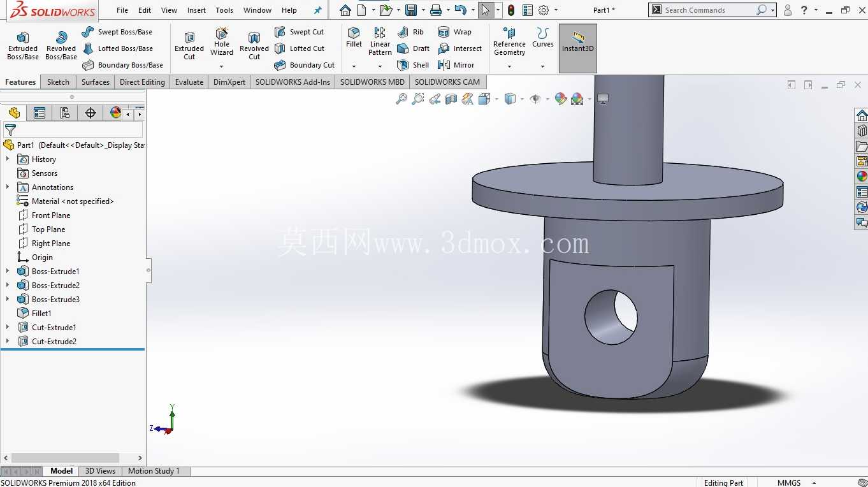Open the Appearances task pane tab
This screenshot has width=868, height=487.
pos(862,177)
